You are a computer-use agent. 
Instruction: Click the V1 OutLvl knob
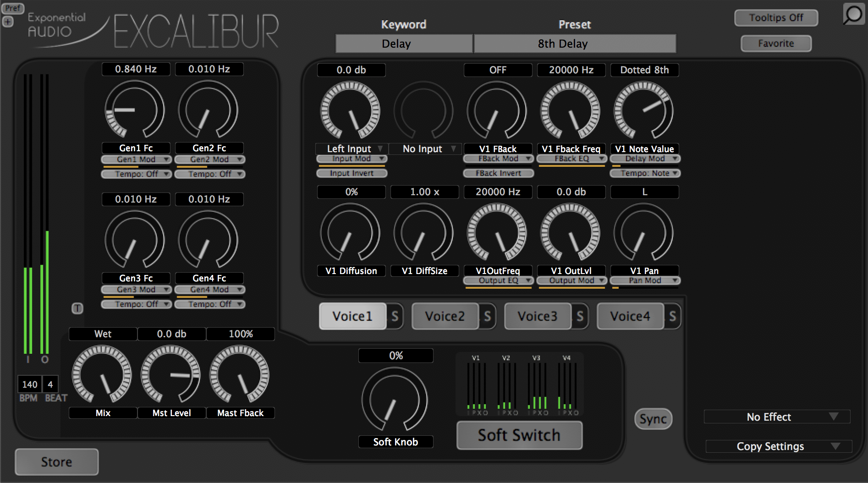570,233
